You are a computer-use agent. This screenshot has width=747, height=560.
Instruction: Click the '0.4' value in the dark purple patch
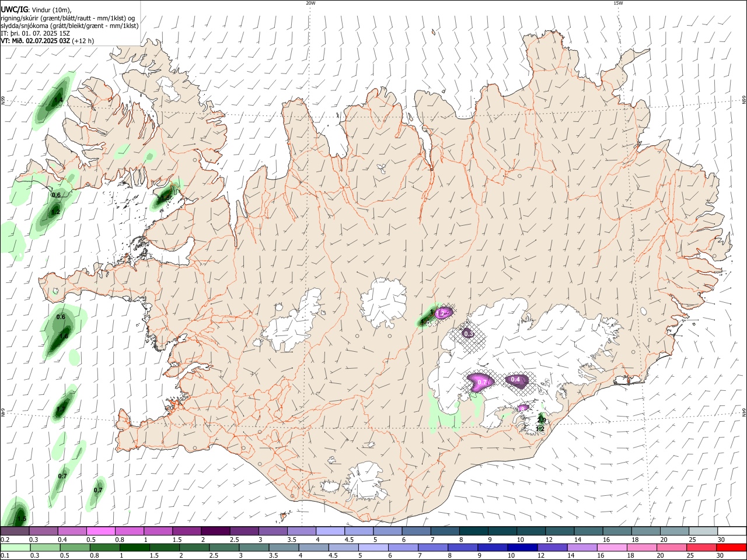(x=515, y=380)
